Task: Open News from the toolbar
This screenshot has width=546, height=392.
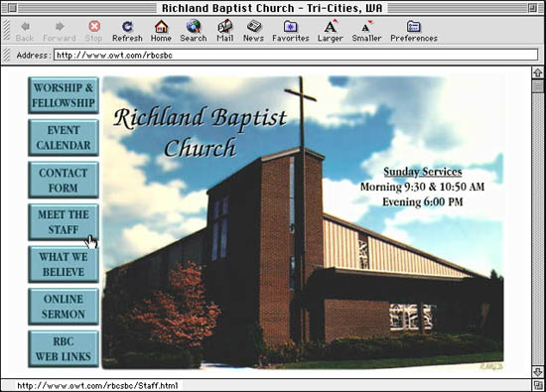Action: click(253, 31)
